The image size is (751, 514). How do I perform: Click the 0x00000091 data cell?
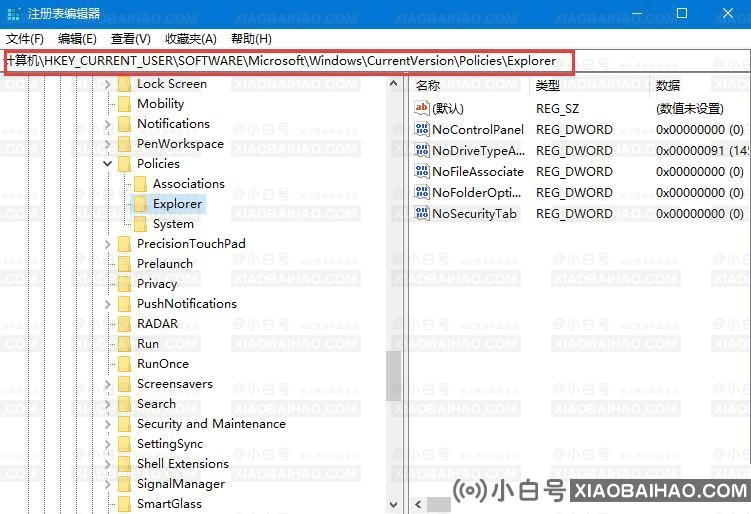click(x=702, y=151)
